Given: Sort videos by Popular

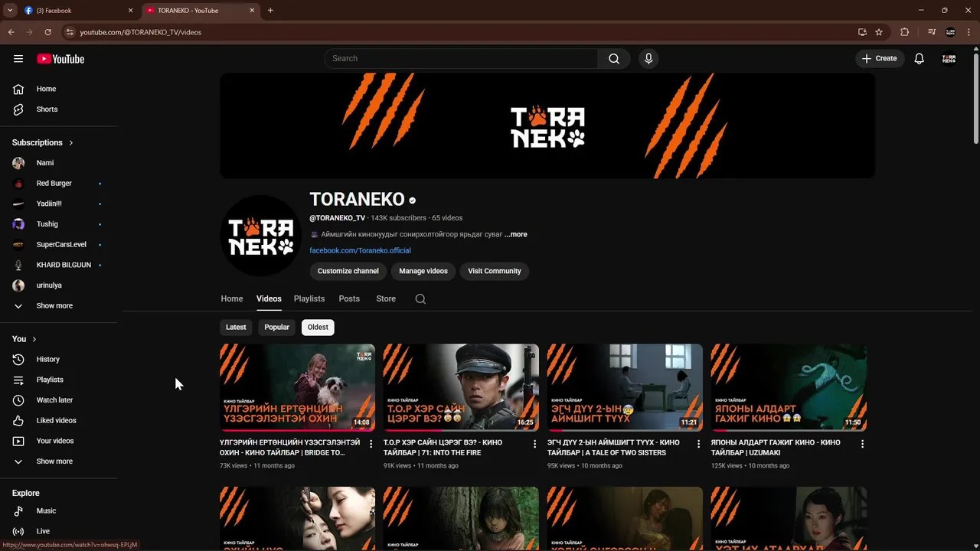Looking at the screenshot, I should pyautogui.click(x=276, y=327).
